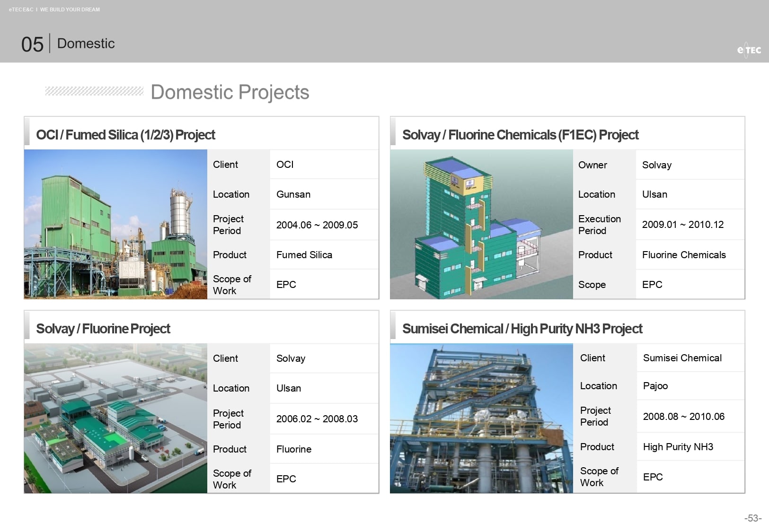This screenshot has height=532, width=769.
Task: Click the 'OCI / Fumed Silica (1/2/3) Project' title
Action: [x=125, y=135]
